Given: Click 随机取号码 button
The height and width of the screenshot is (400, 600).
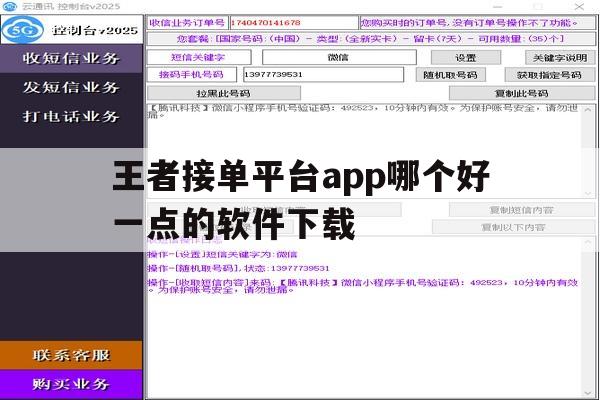Looking at the screenshot, I should (451, 75).
